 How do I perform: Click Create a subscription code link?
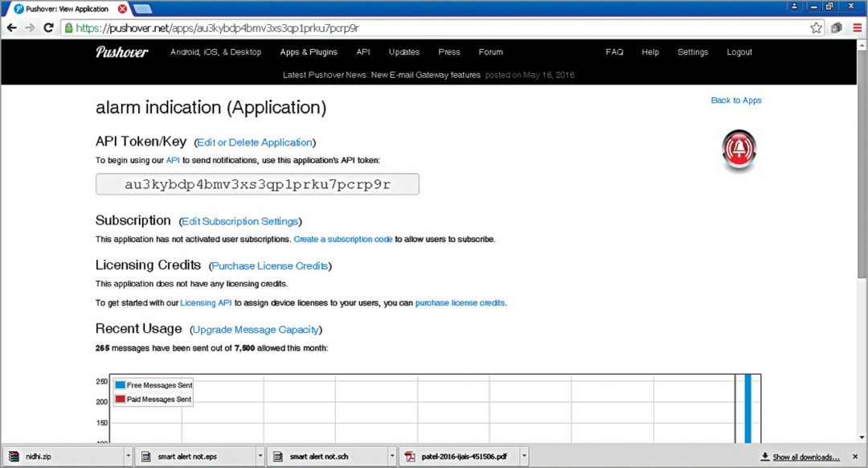click(343, 240)
